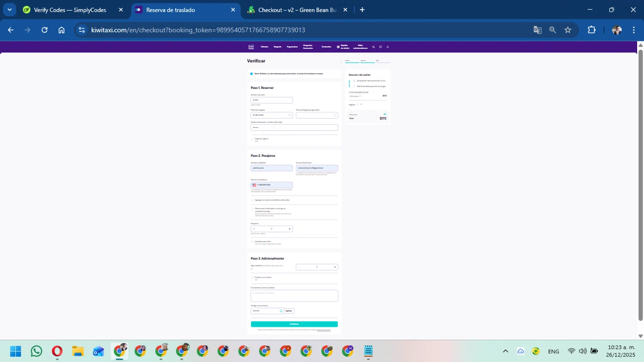Click promo code input field

(267, 311)
